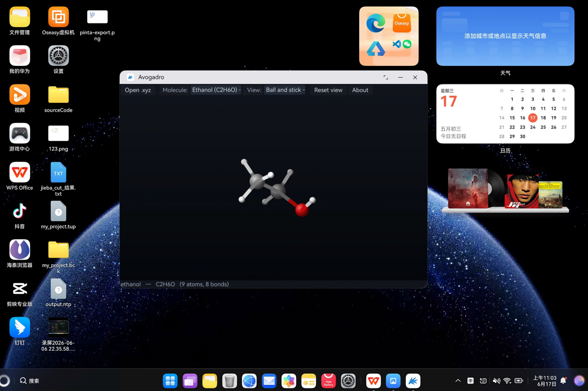Click red nebula album cover in music widget
Image resolution: width=588 pixels, height=391 pixels.
[468, 188]
